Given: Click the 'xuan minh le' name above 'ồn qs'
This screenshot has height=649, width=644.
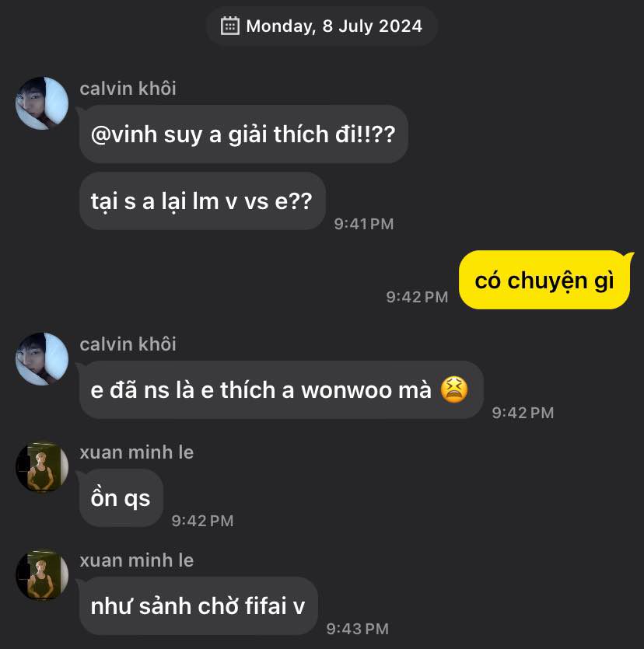Looking at the screenshot, I should click(x=137, y=452).
